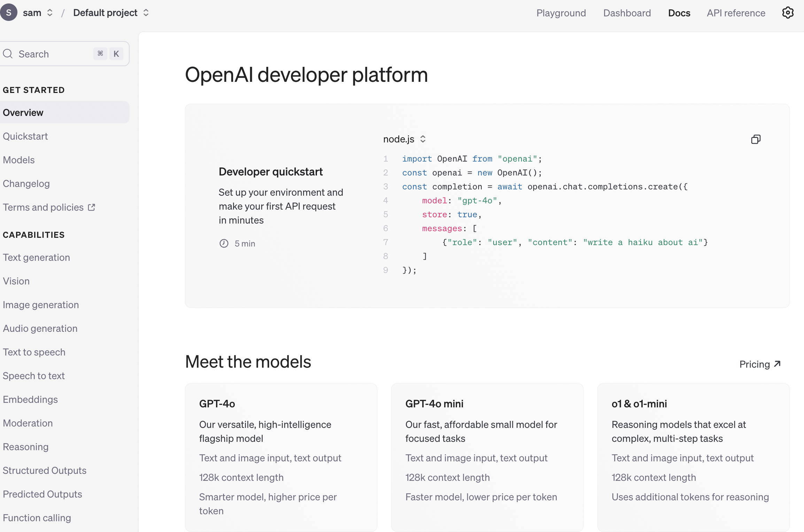Click the Pricing arrow icon
Viewport: 804px width, 532px height.
point(777,364)
